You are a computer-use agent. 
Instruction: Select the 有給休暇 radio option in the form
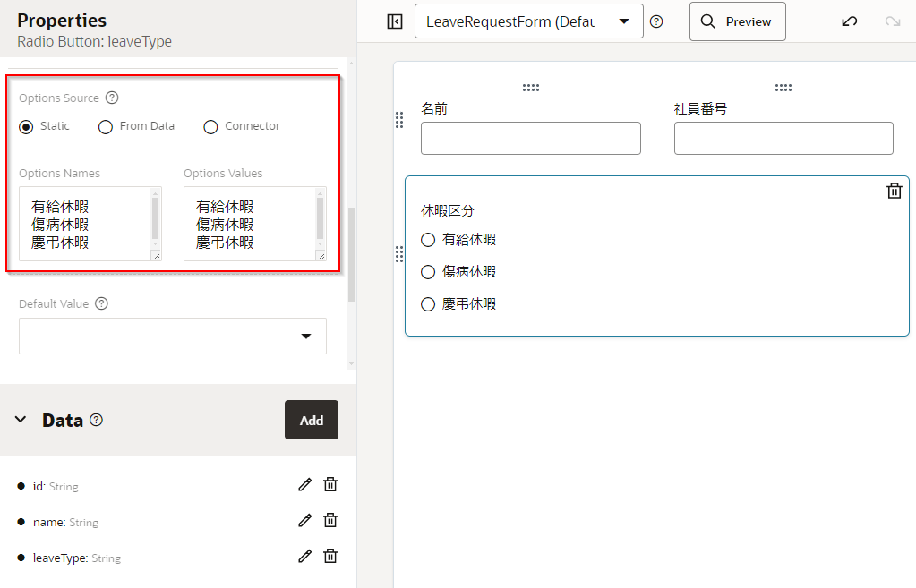(428, 240)
